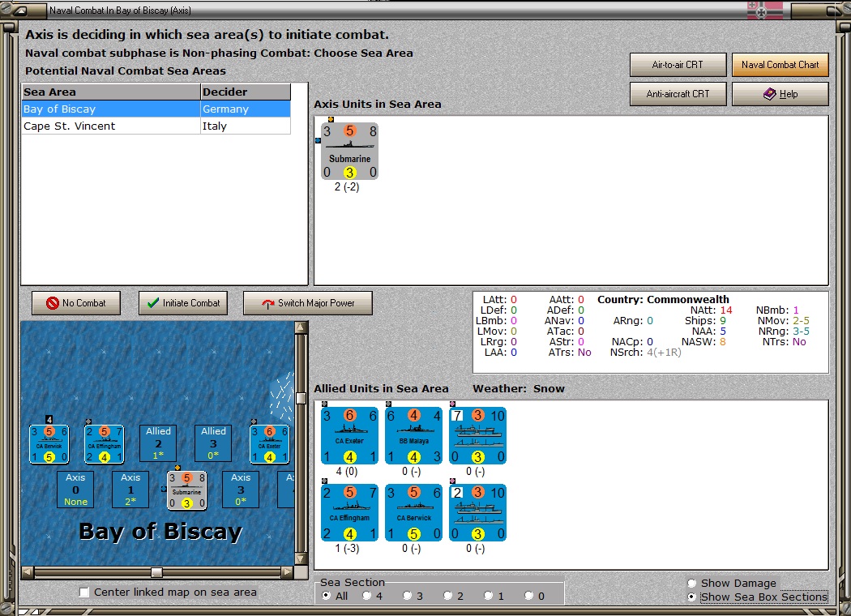Select the CA Exeter counter in Allied Units panel
The image size is (851, 616).
[349, 436]
